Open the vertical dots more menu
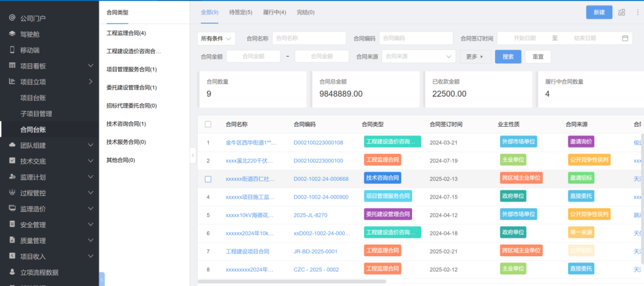 pyautogui.click(x=637, y=13)
